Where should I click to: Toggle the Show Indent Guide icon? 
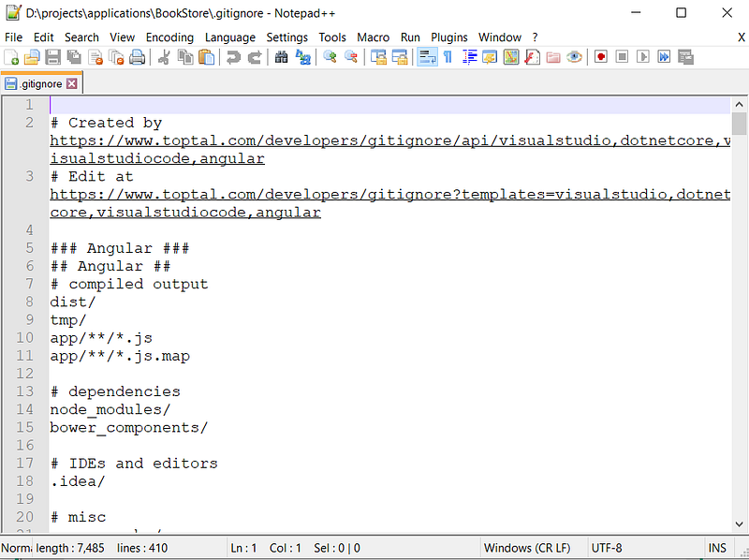tap(469, 57)
